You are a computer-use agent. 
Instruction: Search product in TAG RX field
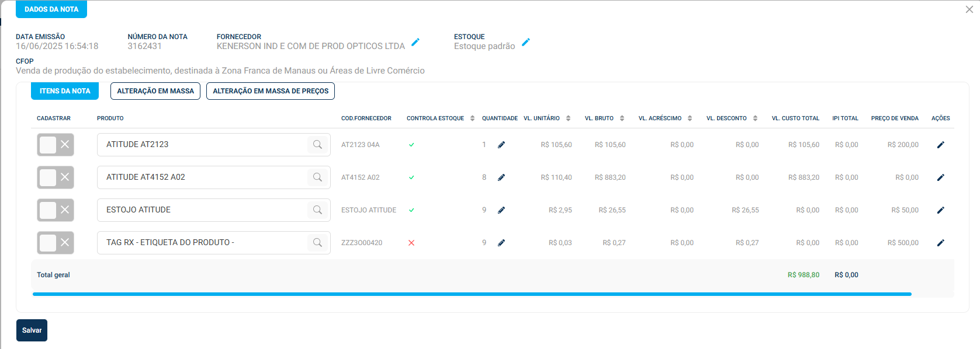[317, 243]
